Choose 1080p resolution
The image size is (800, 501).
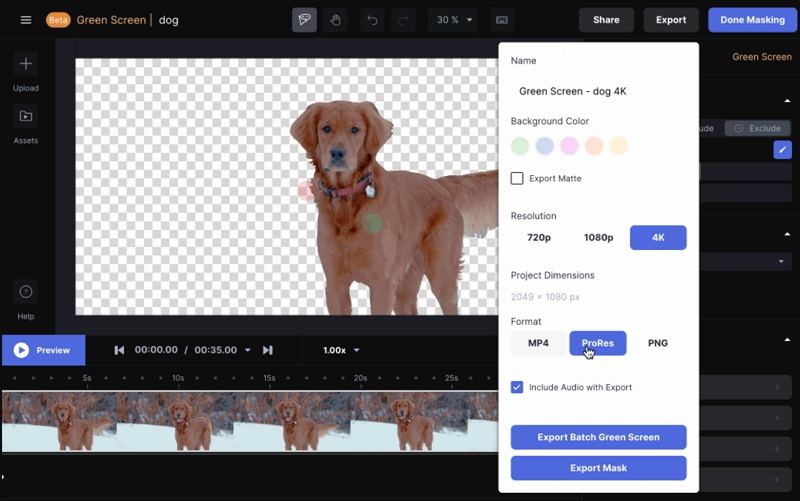pos(598,238)
